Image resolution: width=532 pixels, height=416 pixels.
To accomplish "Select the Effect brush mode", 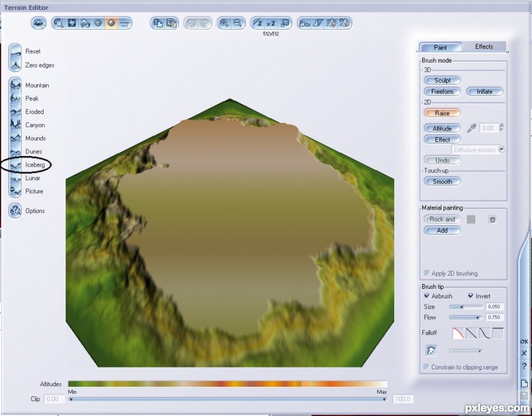I will 443,140.
